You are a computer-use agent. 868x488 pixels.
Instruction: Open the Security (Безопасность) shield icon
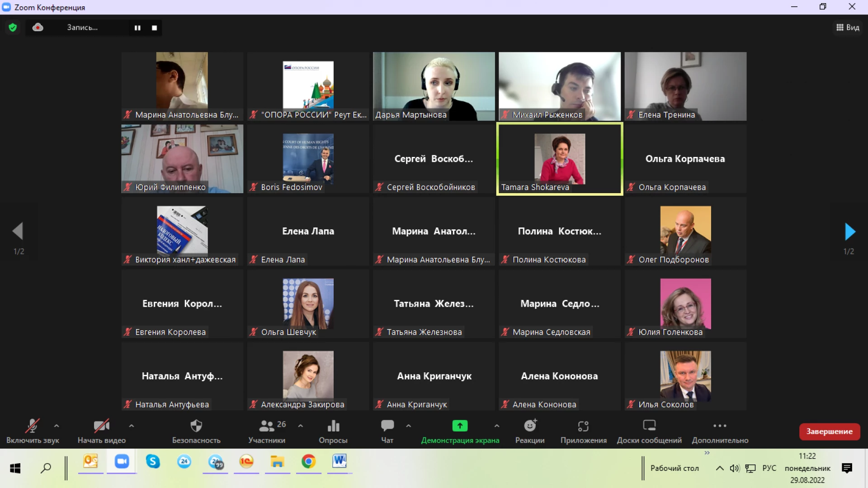click(196, 426)
